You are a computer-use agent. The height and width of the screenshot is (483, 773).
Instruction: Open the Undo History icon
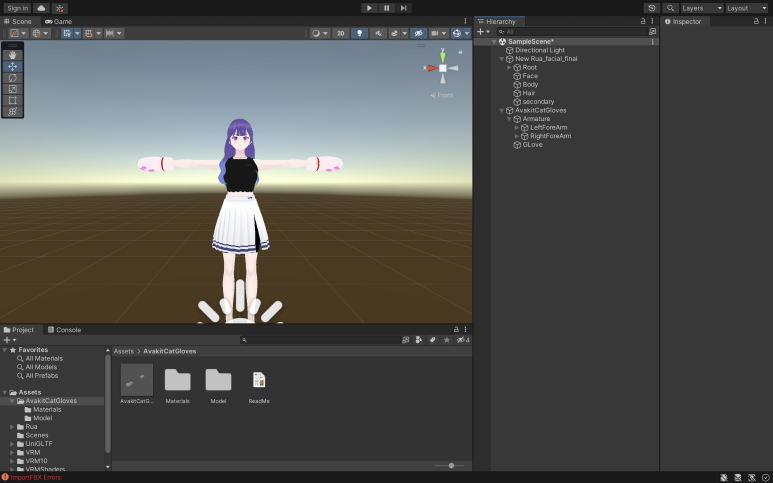point(652,8)
